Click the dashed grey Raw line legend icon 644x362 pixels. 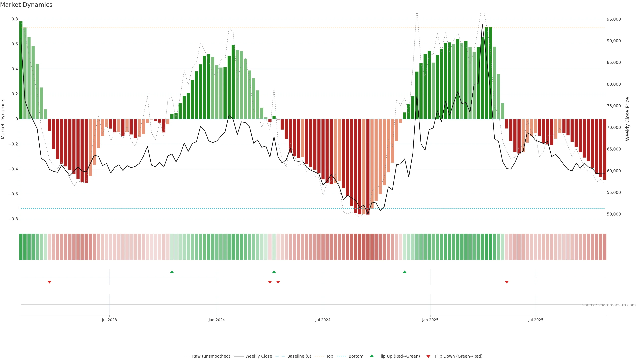(x=185, y=356)
